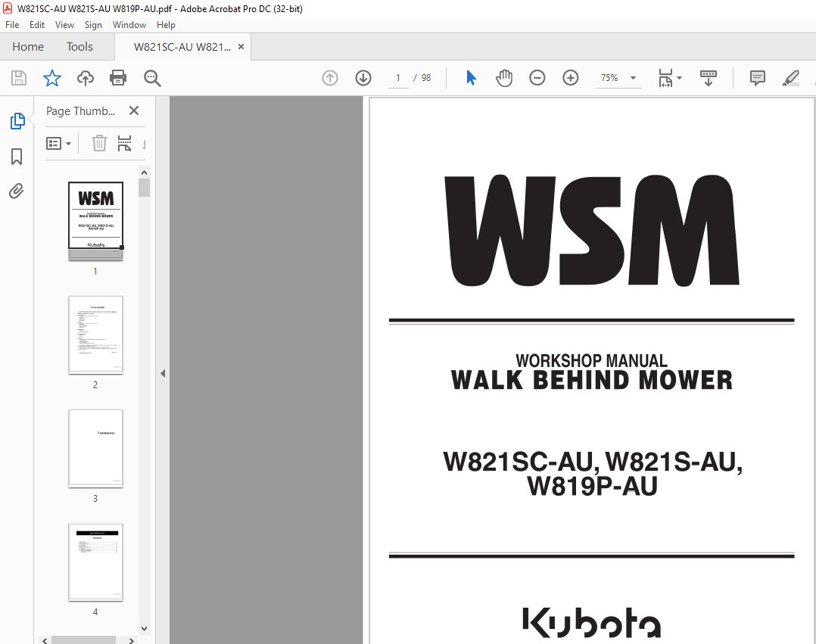
Task: Open the Attachments paperclip panel
Action: point(17,191)
